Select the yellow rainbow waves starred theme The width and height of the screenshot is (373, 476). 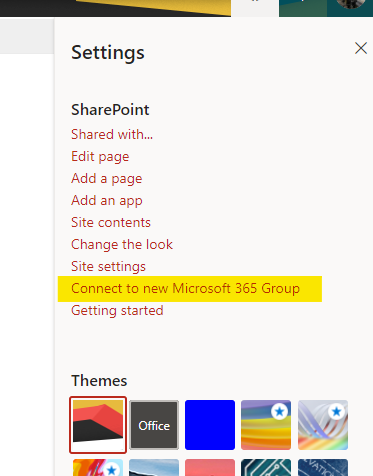point(266,425)
